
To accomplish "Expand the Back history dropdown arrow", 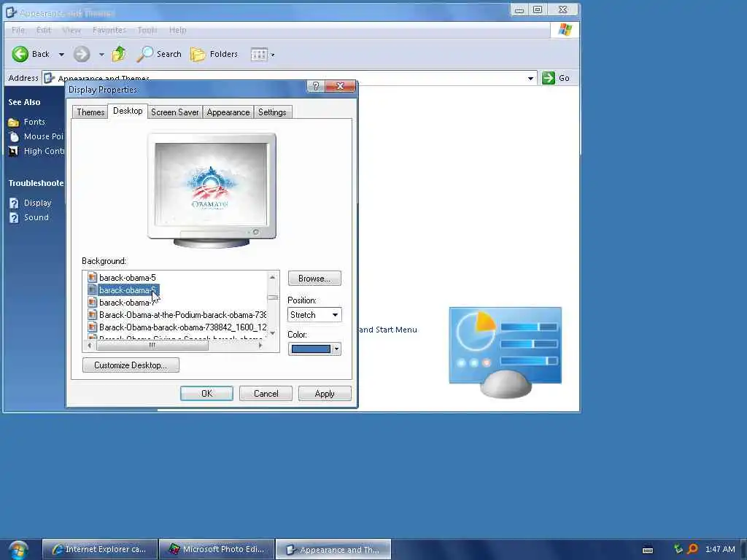I will tap(61, 55).
